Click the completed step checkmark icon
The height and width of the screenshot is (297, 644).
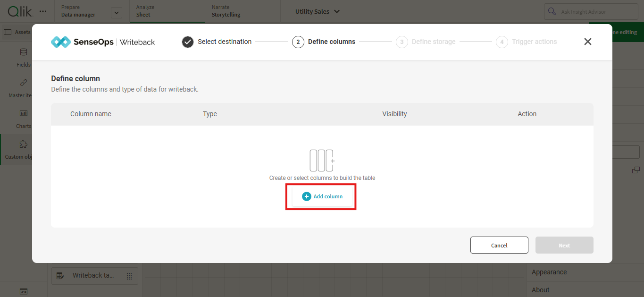pos(188,42)
